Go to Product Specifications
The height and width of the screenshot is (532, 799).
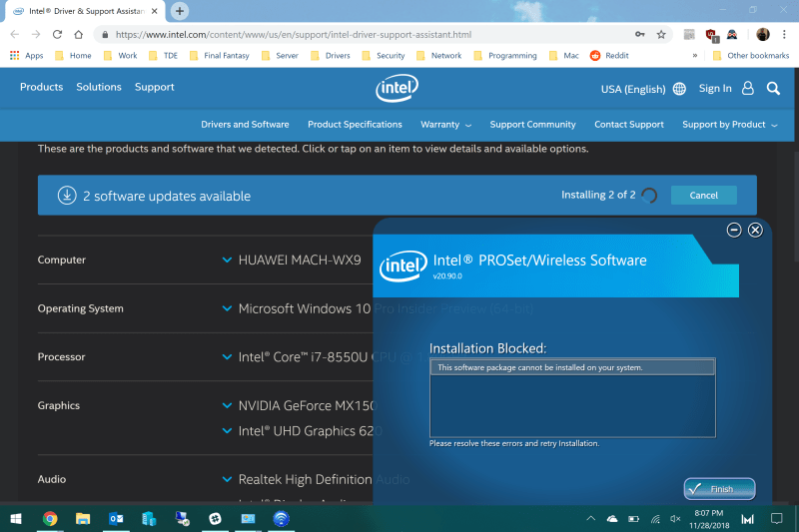[355, 124]
